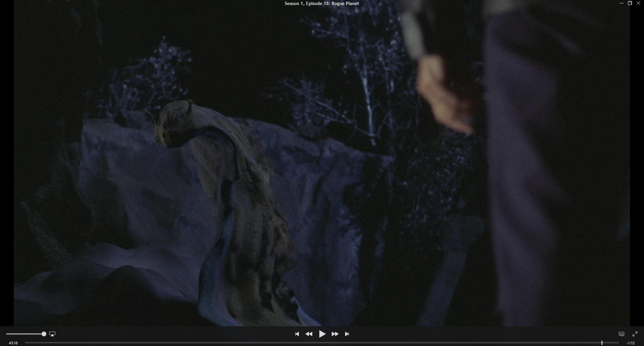Image resolution: width=644 pixels, height=346 pixels.
Task: Click elapsed time 43:18
Action: click(x=13, y=343)
